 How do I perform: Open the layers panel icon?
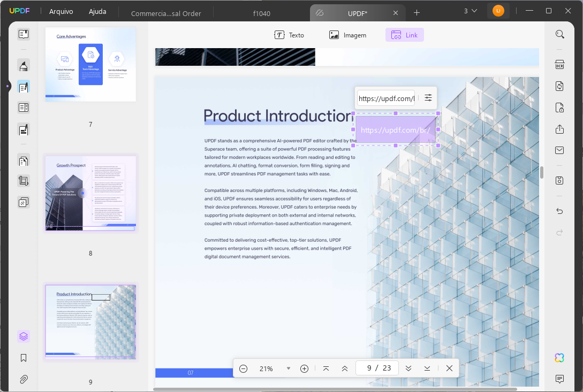click(24, 336)
